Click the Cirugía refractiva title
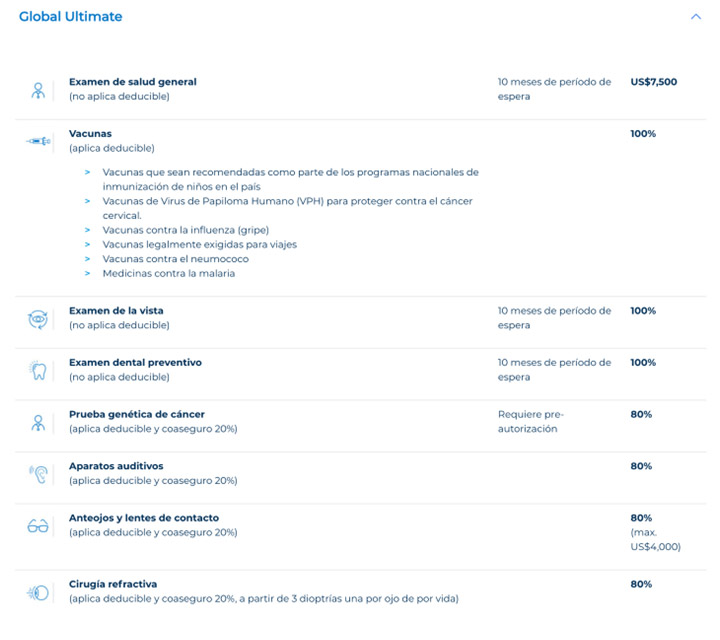The image size is (720, 640). point(113,584)
